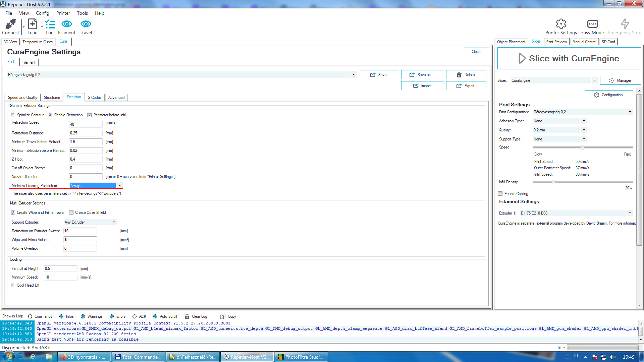Image resolution: width=644 pixels, height=362 pixels.
Task: Click the Retraction Distance input field
Action: (x=86, y=133)
